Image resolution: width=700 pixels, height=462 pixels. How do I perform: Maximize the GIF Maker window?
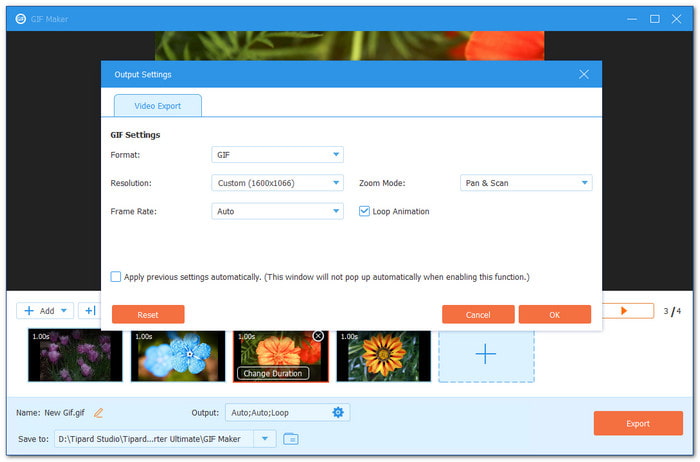pos(654,19)
